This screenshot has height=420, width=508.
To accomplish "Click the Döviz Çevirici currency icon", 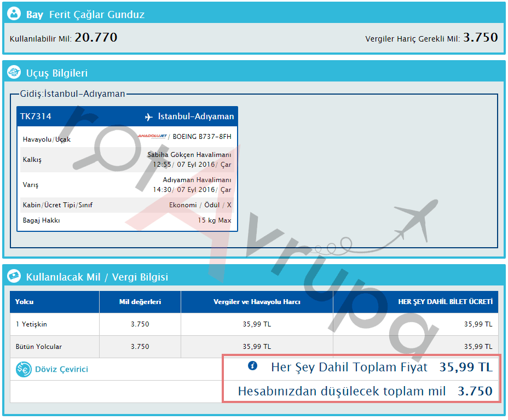I will tap(24, 370).
